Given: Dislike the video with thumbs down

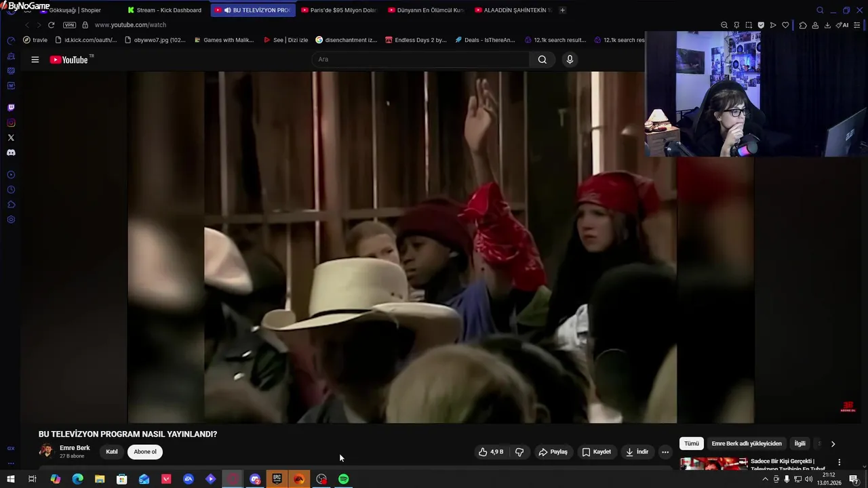Looking at the screenshot, I should click(x=519, y=452).
